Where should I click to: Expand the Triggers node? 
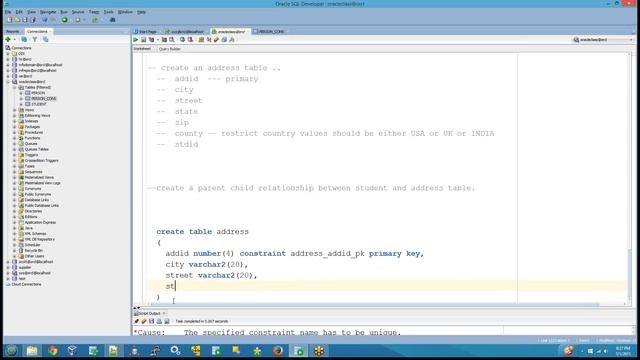15,155
